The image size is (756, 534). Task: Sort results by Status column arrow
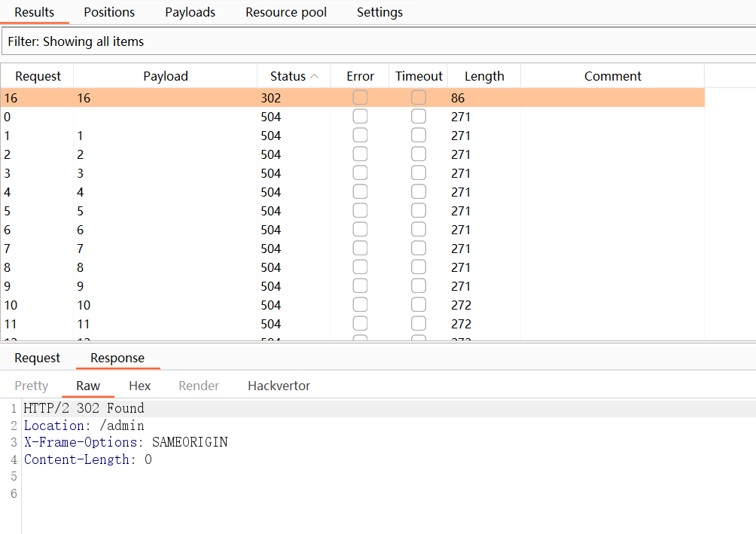pos(314,76)
